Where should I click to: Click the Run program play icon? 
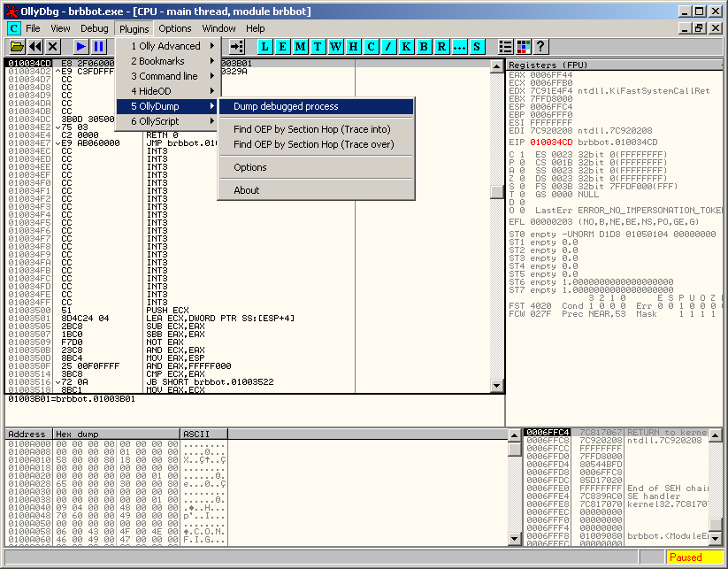tap(80, 46)
